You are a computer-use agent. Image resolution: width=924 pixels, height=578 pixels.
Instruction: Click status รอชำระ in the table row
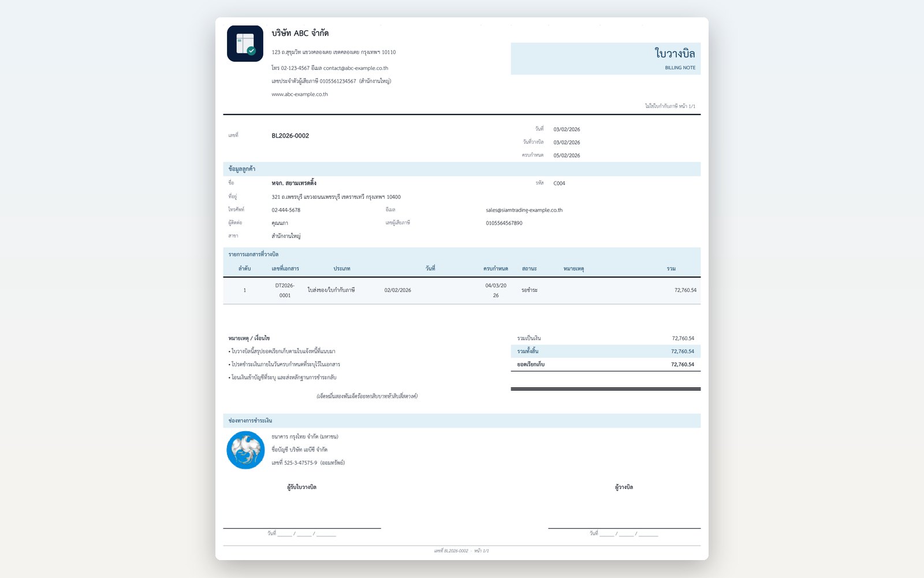[529, 290]
